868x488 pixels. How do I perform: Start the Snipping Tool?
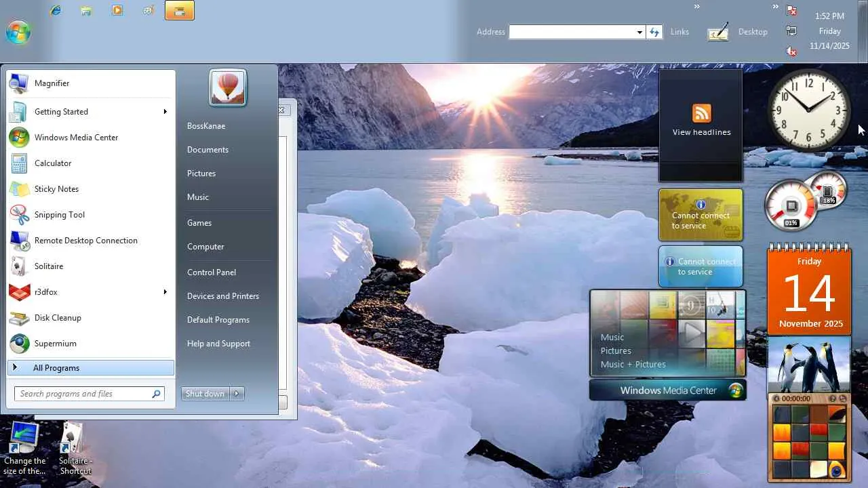[x=91, y=215]
